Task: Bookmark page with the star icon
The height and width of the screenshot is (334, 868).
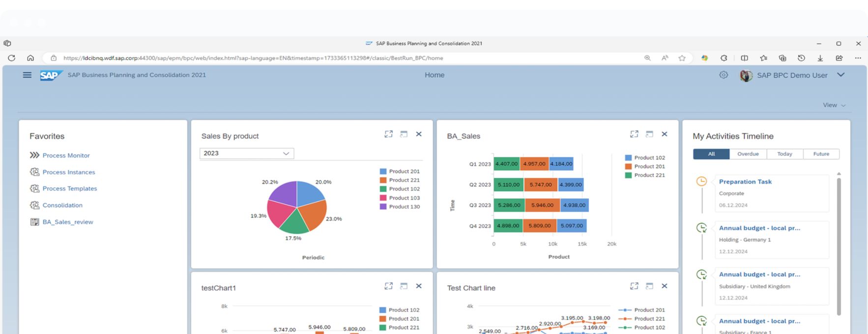Action: [682, 58]
